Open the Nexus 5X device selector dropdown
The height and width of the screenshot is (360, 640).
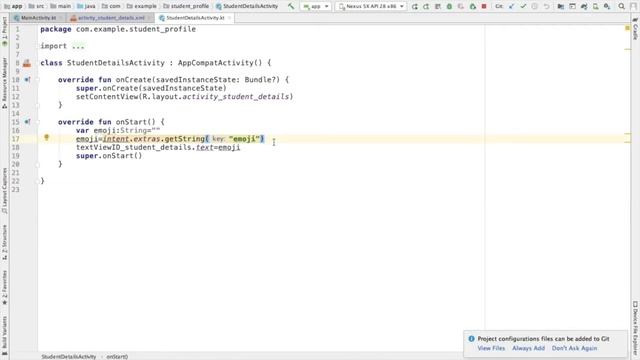[x=371, y=7]
